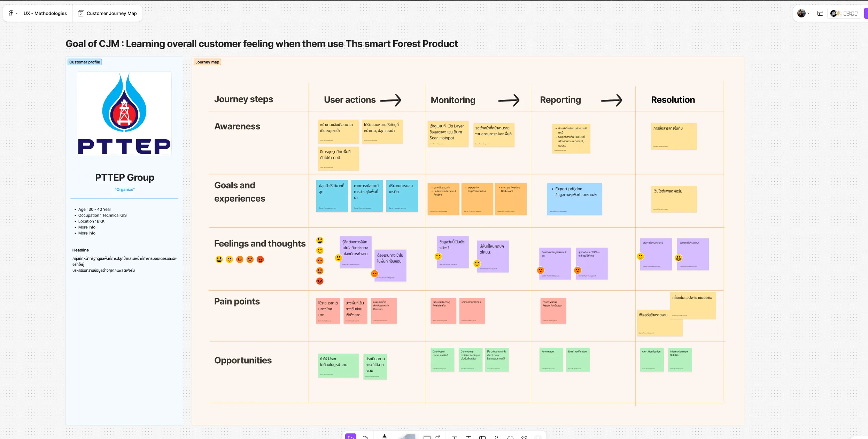The image size is (868, 439).
Task: Select the green Auto report sticky note
Action: (551, 359)
